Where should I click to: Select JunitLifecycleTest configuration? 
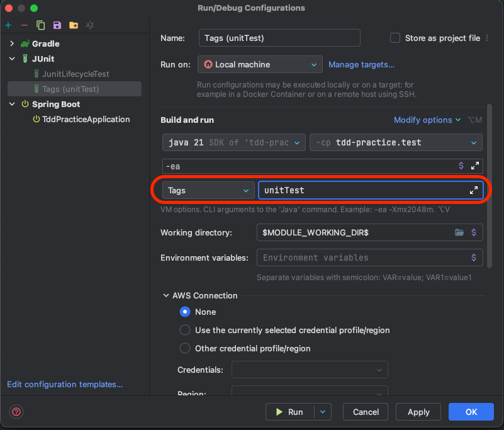(x=75, y=74)
